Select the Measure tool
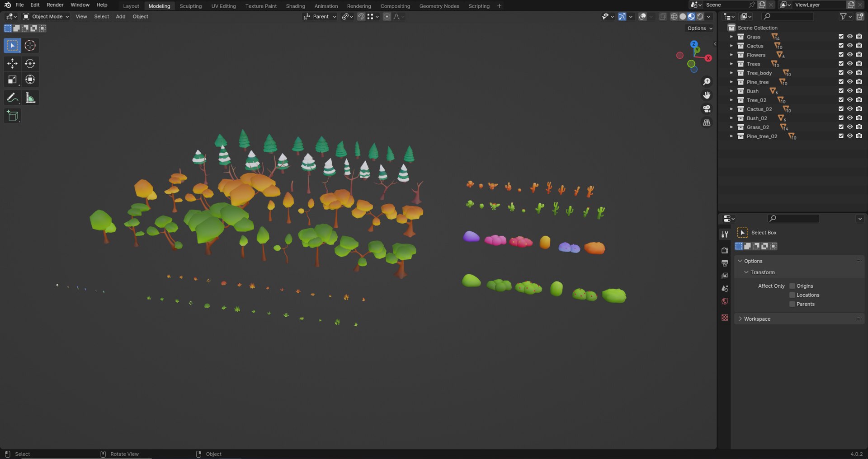Screen dimensions: 868x459 (x=30, y=98)
